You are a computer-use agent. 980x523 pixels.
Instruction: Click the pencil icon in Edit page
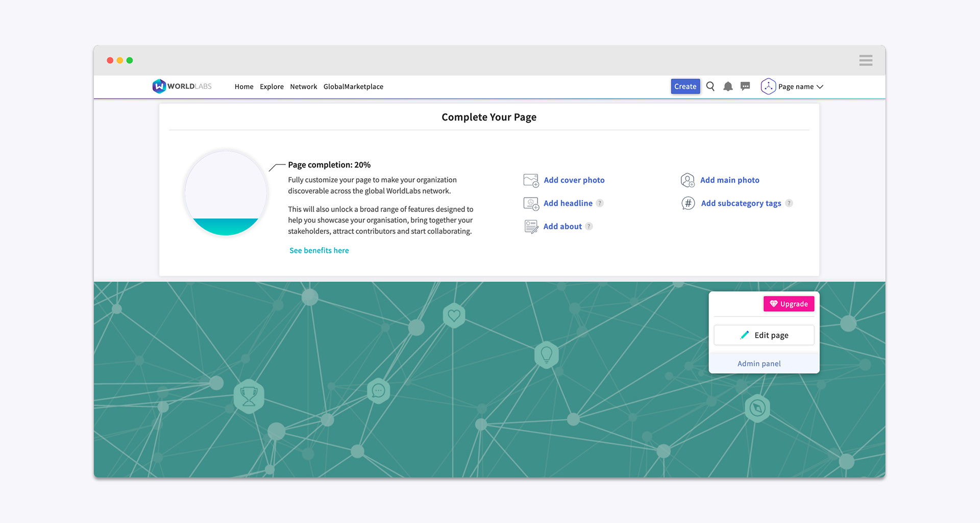pos(745,335)
